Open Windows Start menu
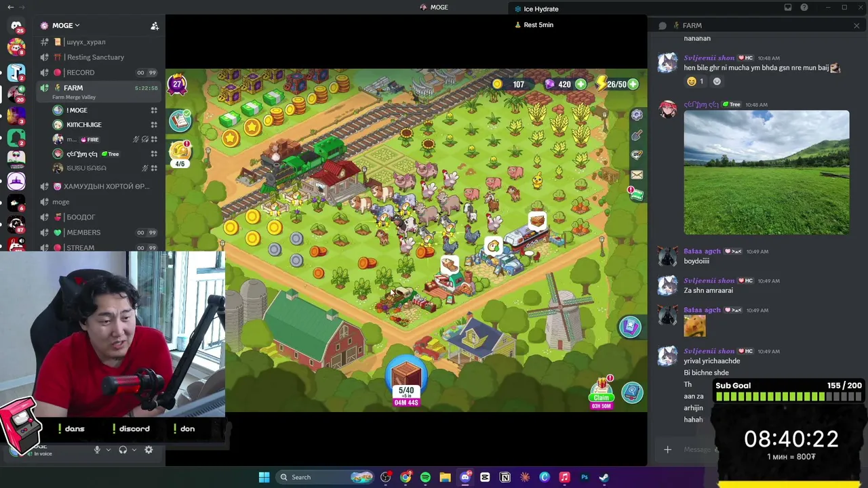 click(x=264, y=477)
